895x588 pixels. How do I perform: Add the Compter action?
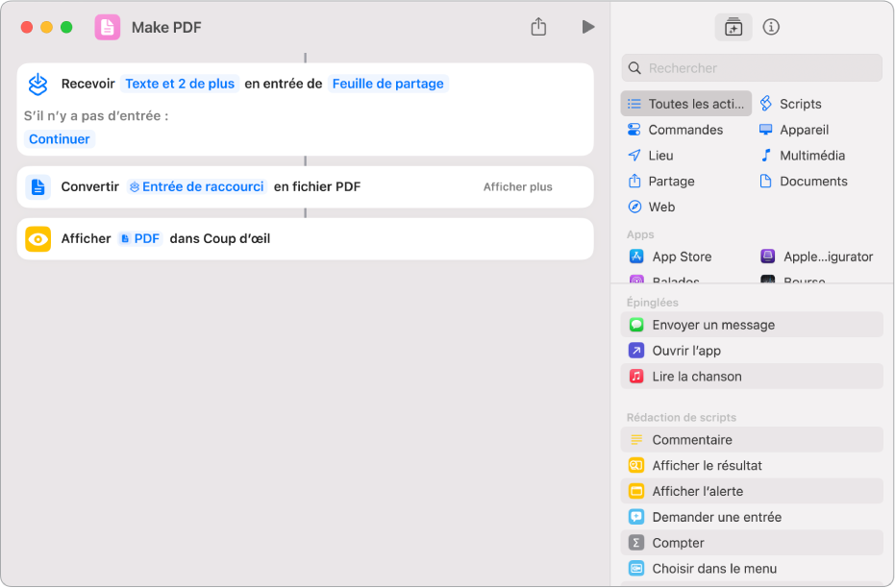[x=752, y=542]
